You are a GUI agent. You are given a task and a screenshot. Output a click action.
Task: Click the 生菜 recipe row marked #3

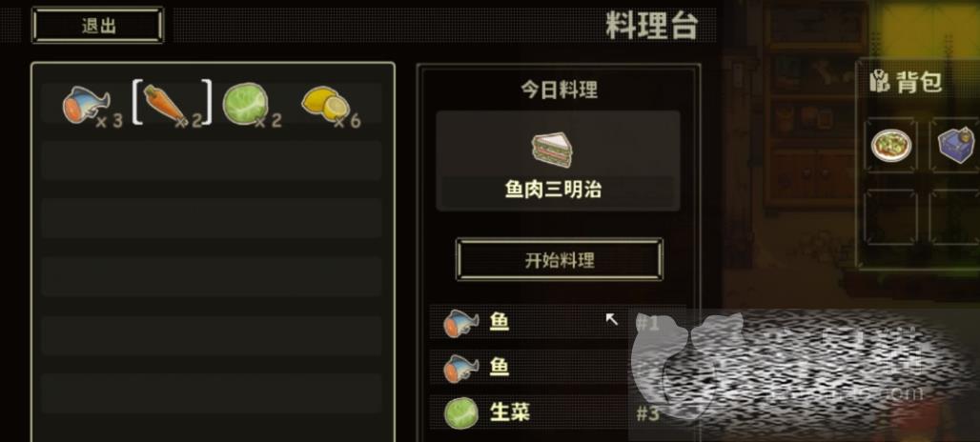pos(558,412)
